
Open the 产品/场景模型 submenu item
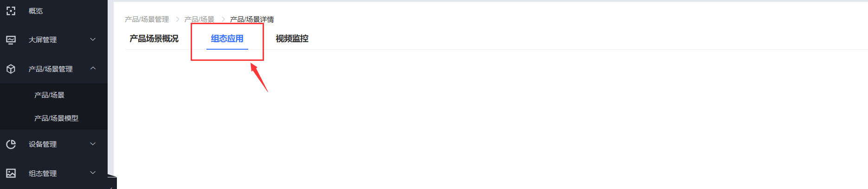click(x=56, y=118)
